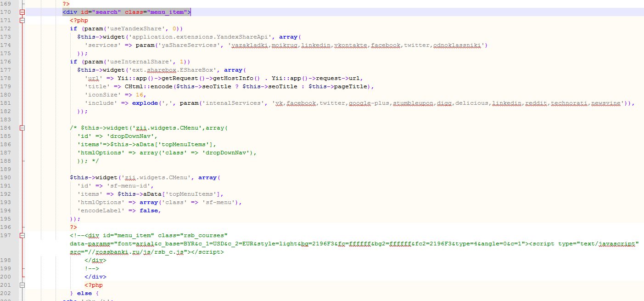Click the closing ?> tag on line 196
The width and height of the screenshot is (644, 301).
(x=73, y=227)
